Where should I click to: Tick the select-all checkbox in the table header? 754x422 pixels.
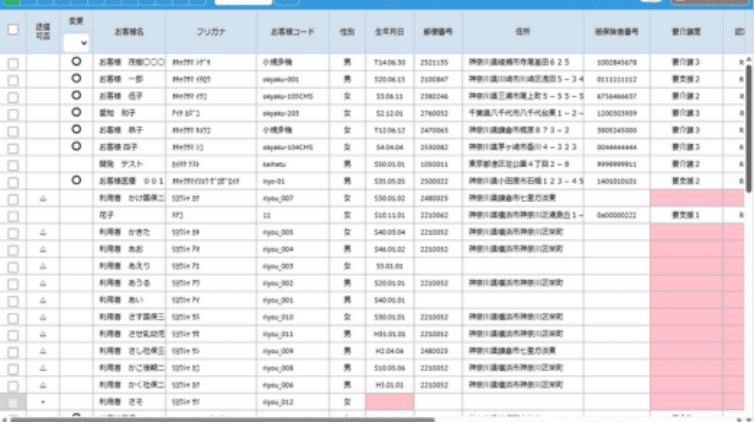13,30
